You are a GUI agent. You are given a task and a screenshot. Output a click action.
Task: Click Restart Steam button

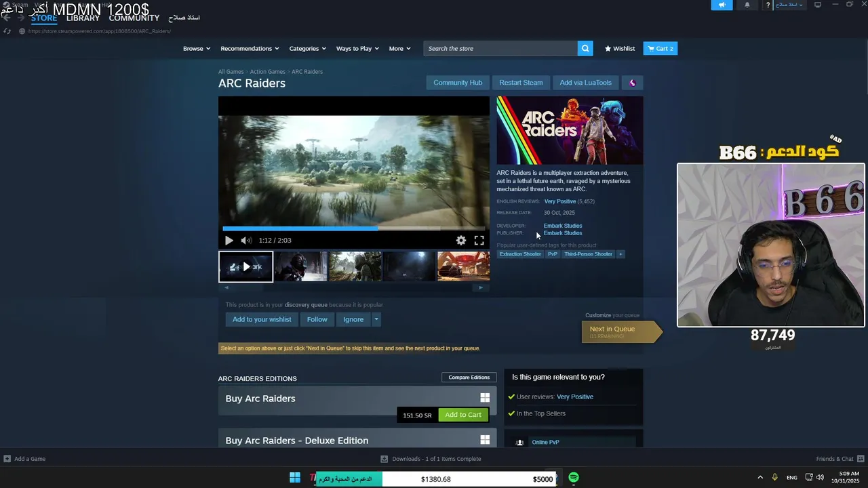click(521, 83)
